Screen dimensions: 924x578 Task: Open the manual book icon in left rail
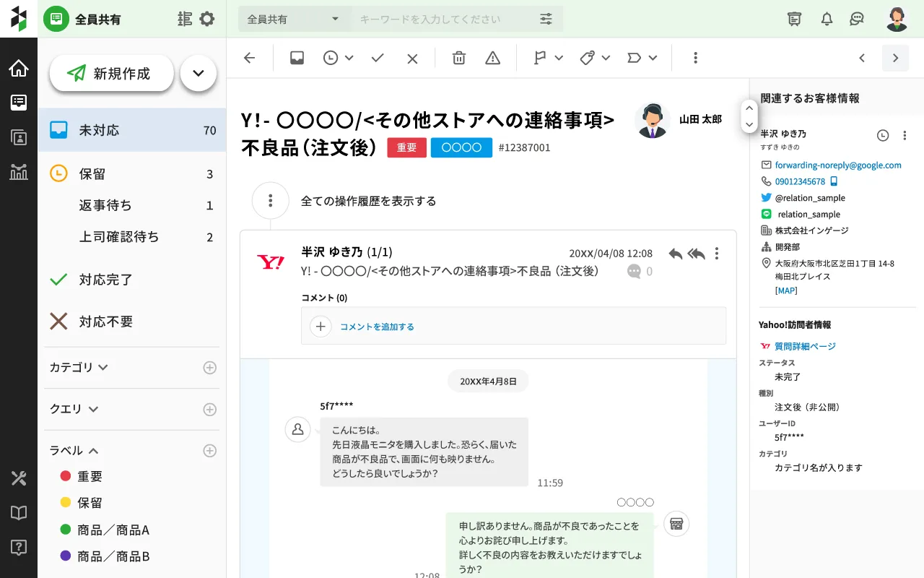click(19, 513)
